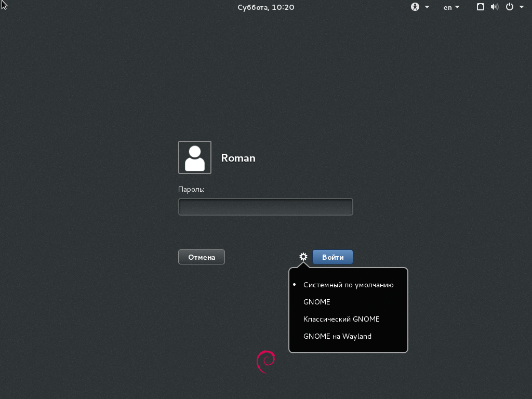Expand the keyboard layout dropdown arrow
The height and width of the screenshot is (399, 532).
coord(457,7)
